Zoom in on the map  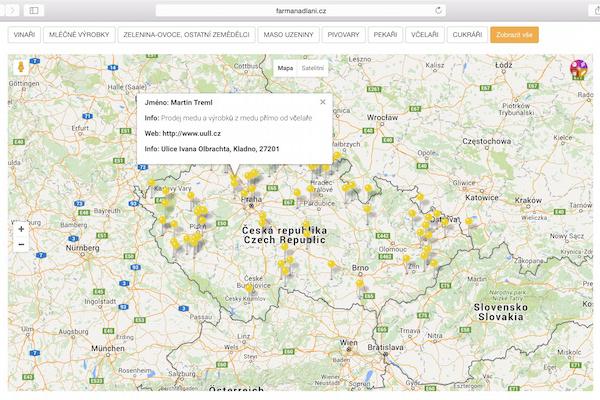tap(21, 229)
